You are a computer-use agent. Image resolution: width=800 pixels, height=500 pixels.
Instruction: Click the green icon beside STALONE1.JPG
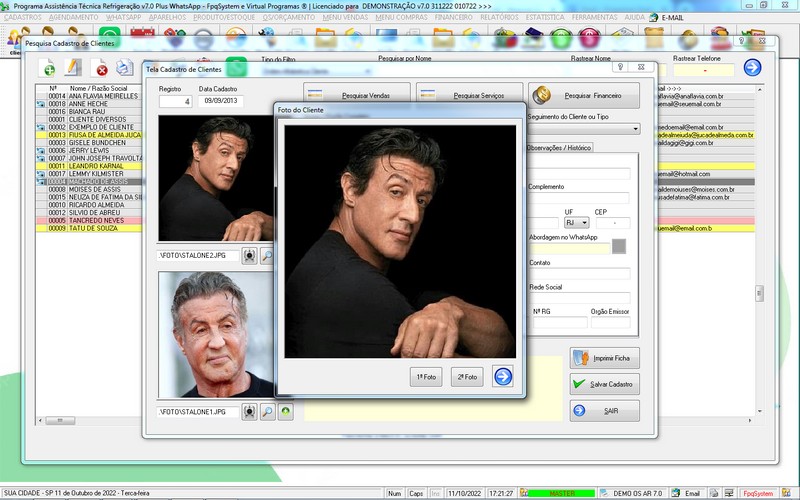tap(286, 411)
